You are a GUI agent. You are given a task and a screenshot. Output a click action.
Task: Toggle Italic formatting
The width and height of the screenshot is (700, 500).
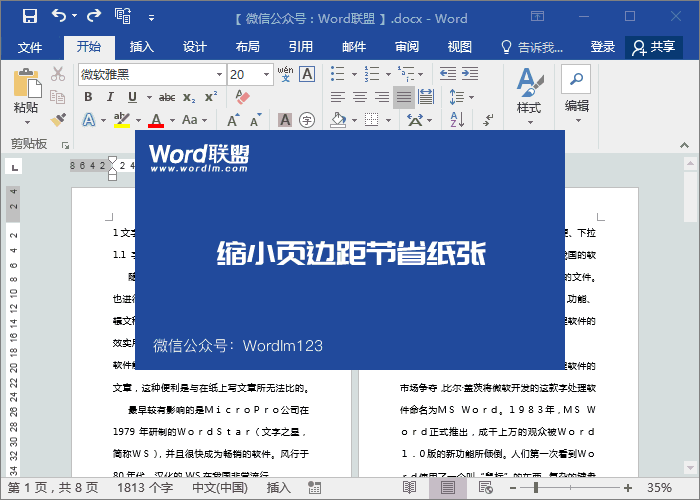[110, 97]
